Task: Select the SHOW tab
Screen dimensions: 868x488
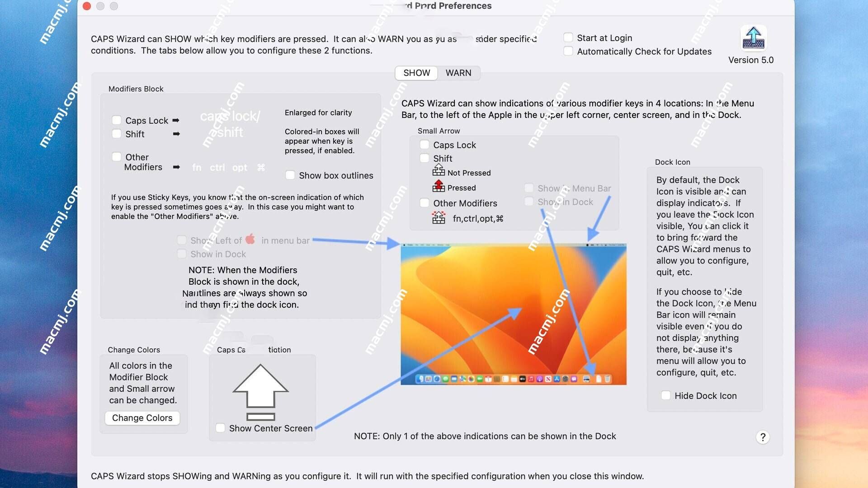Action: coord(415,73)
